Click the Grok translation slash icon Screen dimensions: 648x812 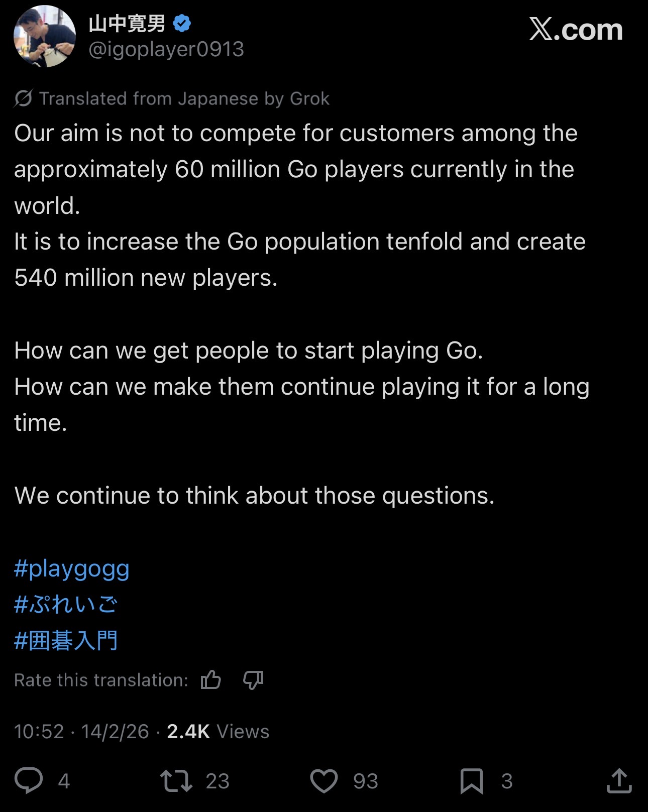coord(23,98)
